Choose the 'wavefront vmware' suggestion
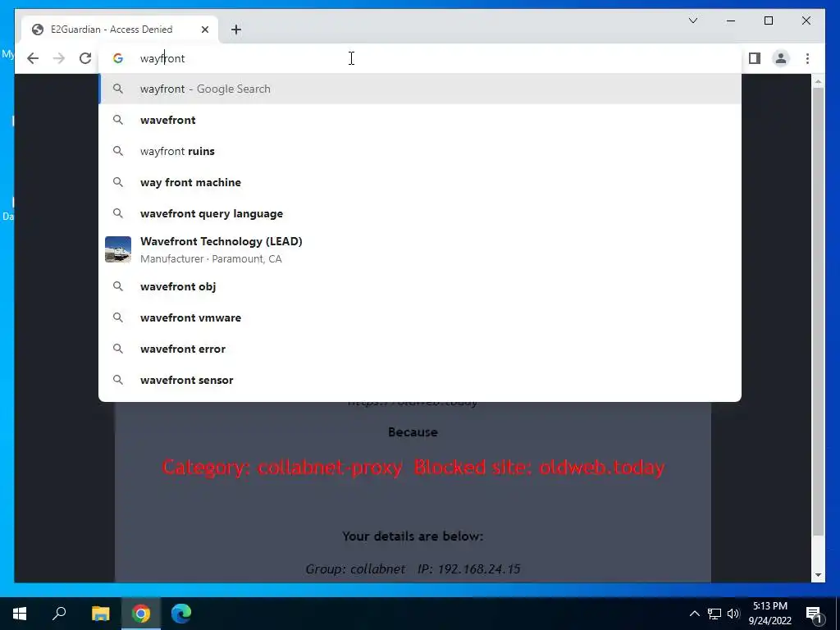The image size is (840, 630). click(420, 317)
